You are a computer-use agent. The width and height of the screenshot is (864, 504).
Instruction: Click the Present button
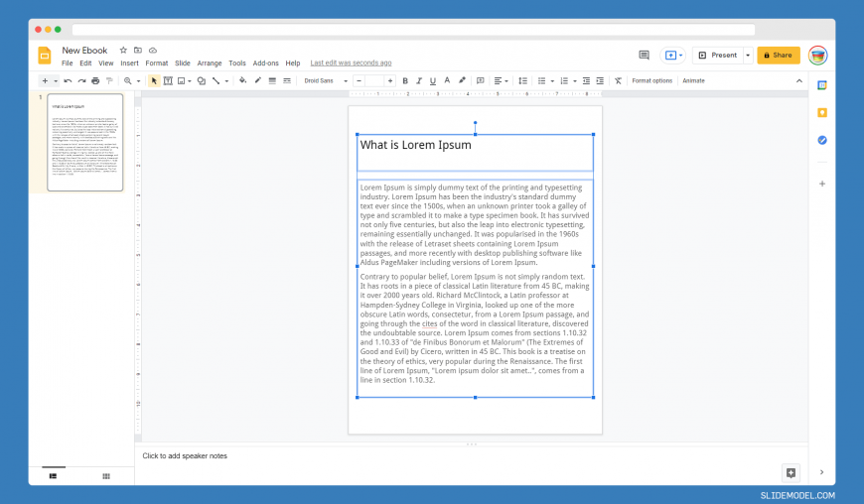pyautogui.click(x=717, y=55)
